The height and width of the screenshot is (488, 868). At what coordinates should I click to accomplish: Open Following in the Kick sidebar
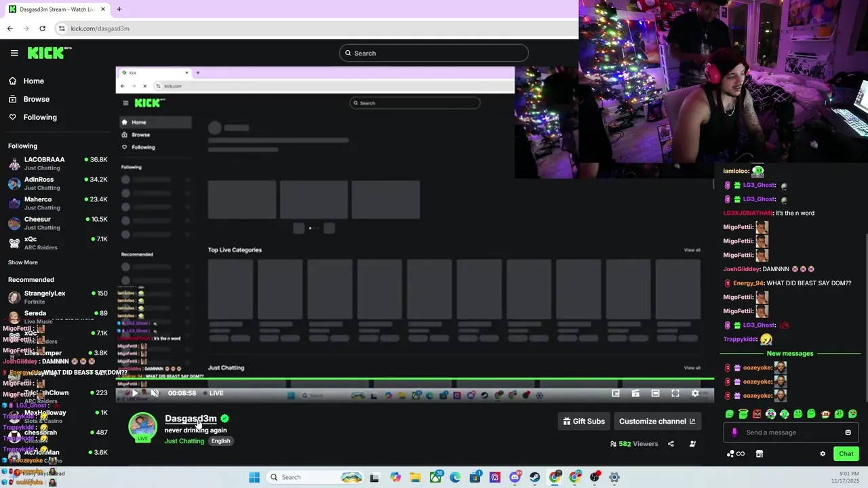[x=40, y=117]
